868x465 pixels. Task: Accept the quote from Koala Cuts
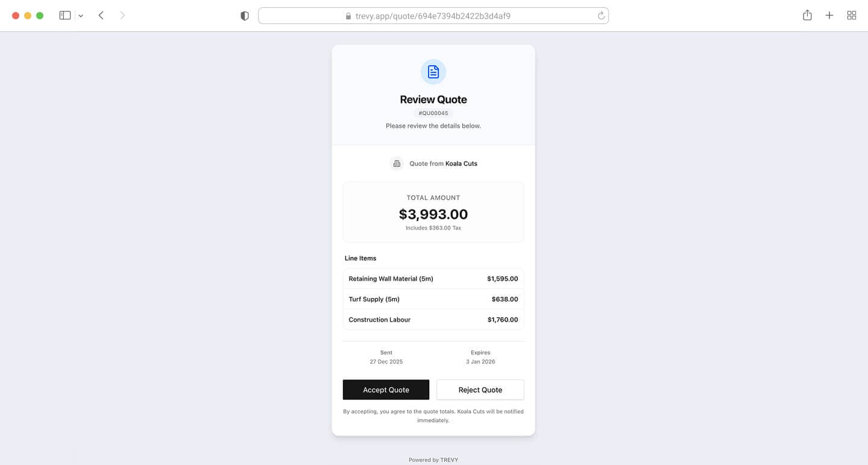point(386,389)
